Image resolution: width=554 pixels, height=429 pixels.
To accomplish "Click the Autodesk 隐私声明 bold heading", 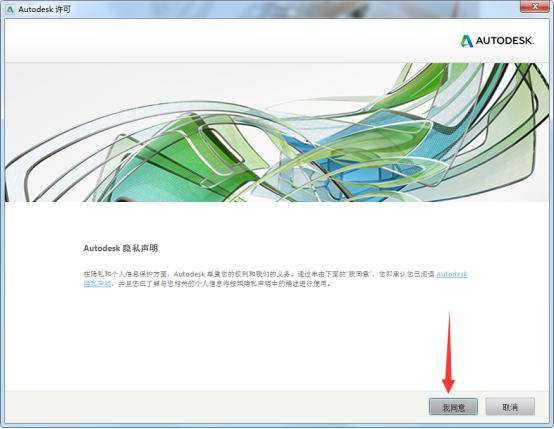I will (x=120, y=248).
